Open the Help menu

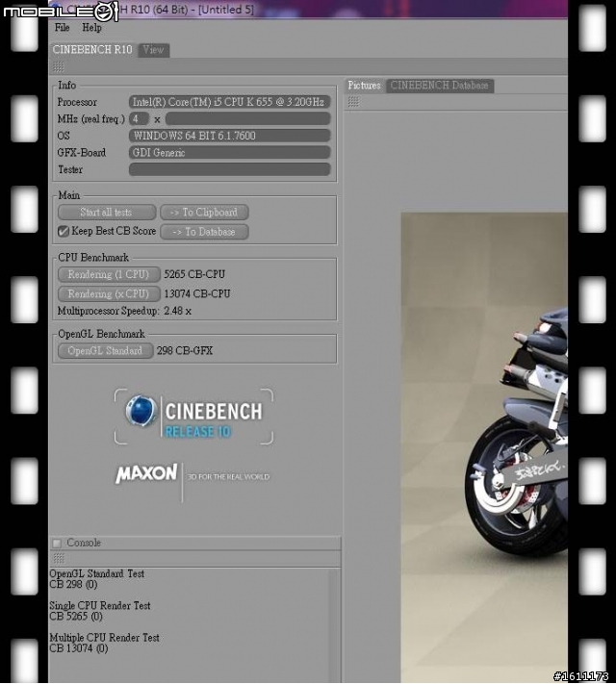tap(91, 28)
